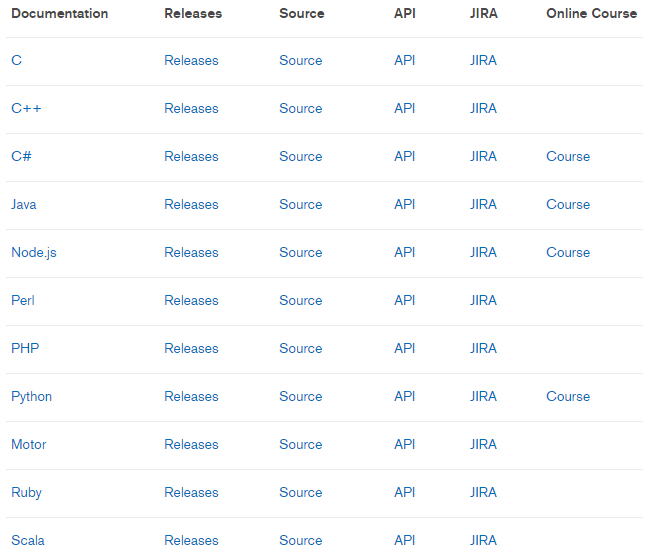View Releases for the Node.js driver
The image size is (652, 558).
(x=191, y=252)
